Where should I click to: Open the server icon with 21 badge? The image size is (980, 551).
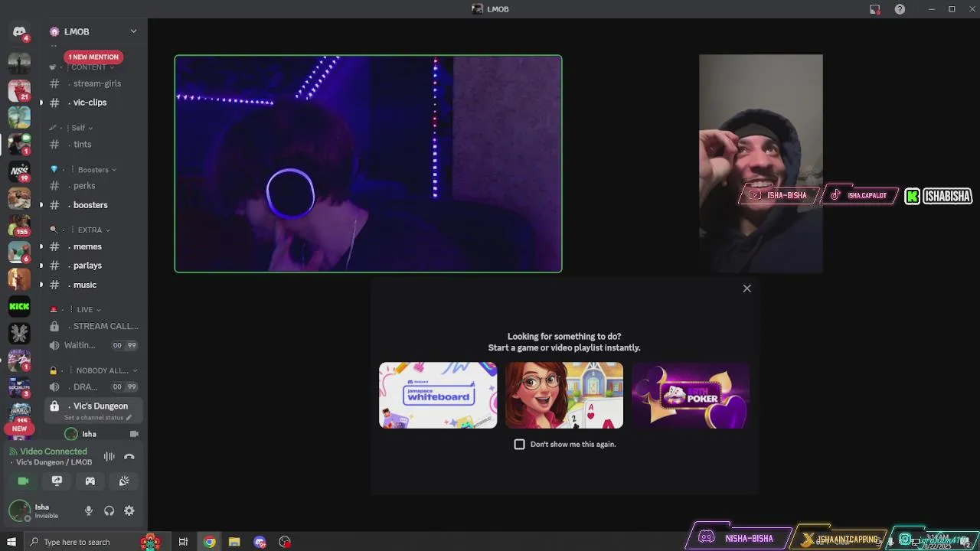[19, 90]
